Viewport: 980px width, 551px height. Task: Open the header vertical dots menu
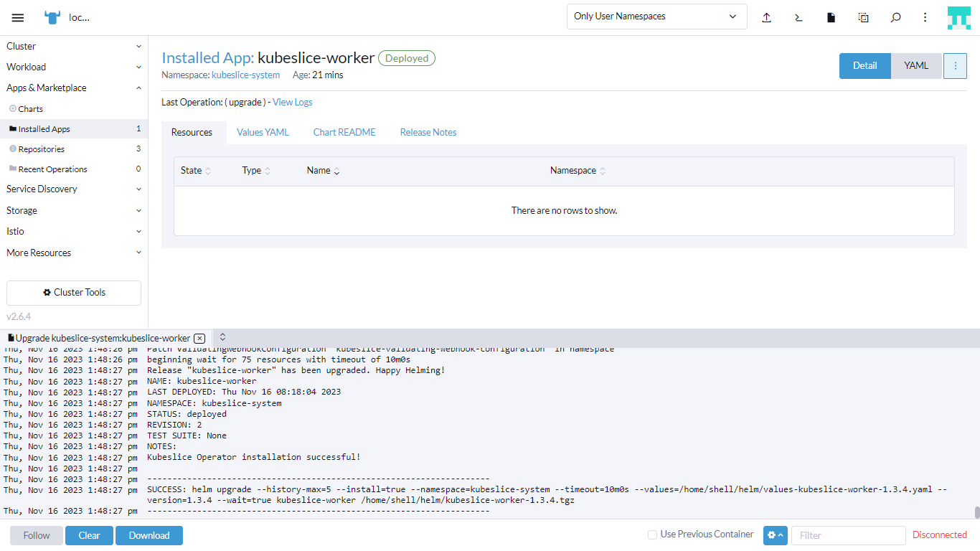pos(925,18)
